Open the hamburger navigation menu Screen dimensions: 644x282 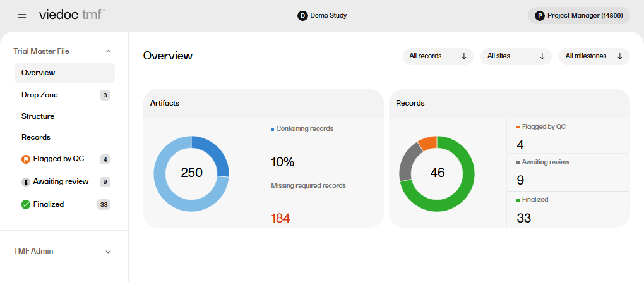22,15
